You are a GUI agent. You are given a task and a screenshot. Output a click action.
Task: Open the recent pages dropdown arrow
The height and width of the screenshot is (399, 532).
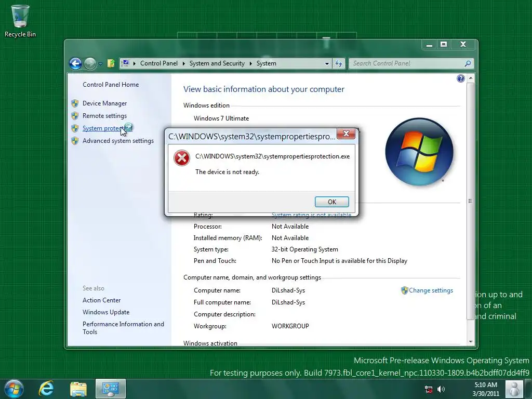(x=100, y=63)
